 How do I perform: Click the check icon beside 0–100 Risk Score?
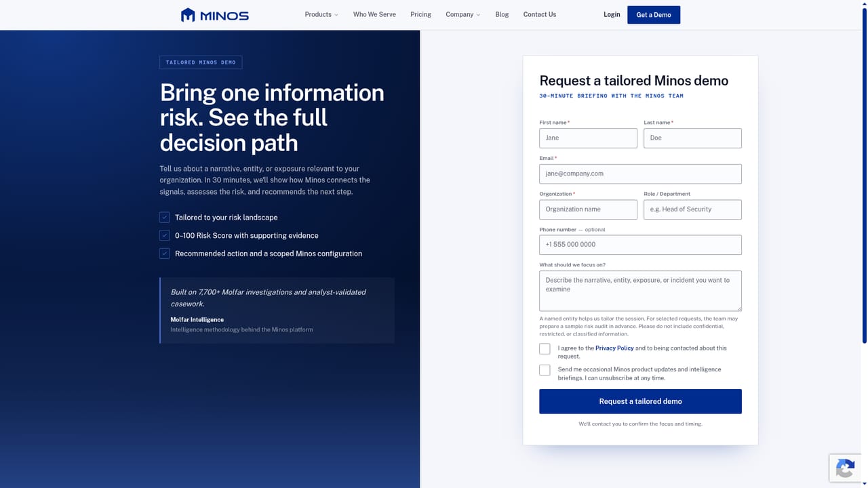coord(164,235)
